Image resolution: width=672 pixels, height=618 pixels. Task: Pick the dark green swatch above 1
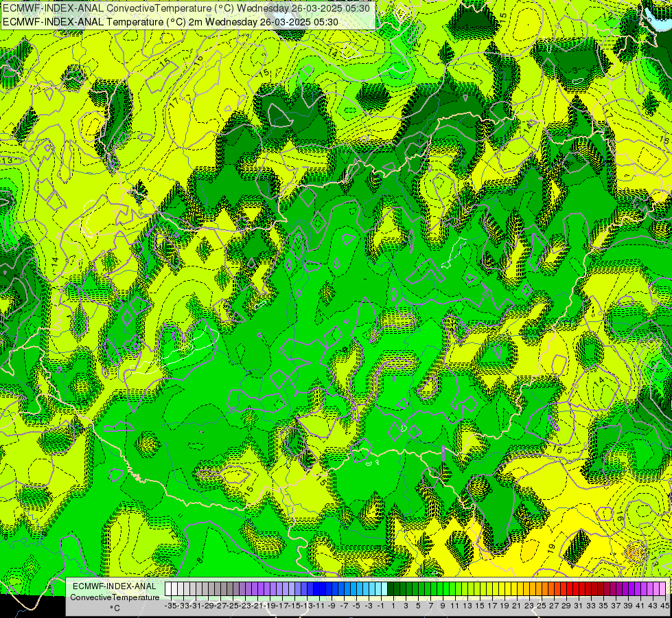(390, 588)
